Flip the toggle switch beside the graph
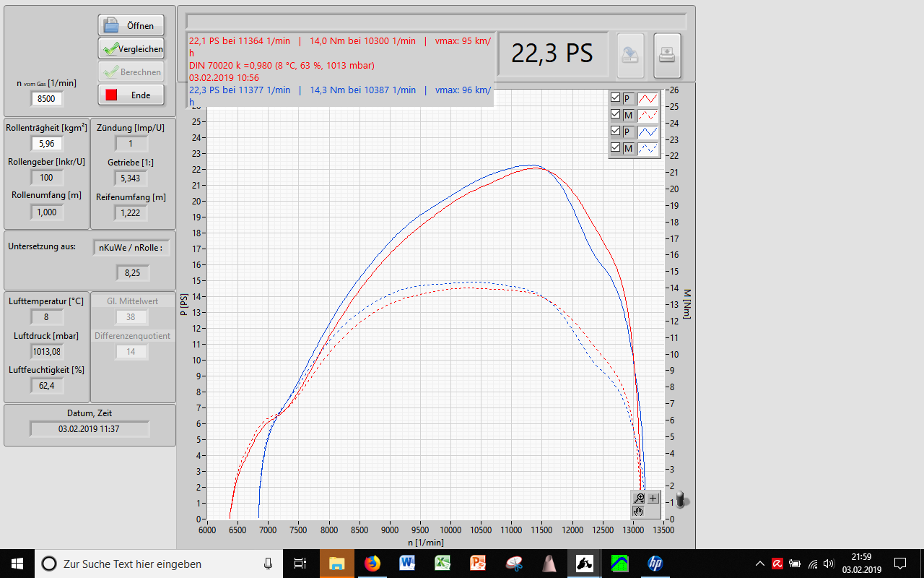Viewport: 924px width, 578px height. [x=680, y=499]
